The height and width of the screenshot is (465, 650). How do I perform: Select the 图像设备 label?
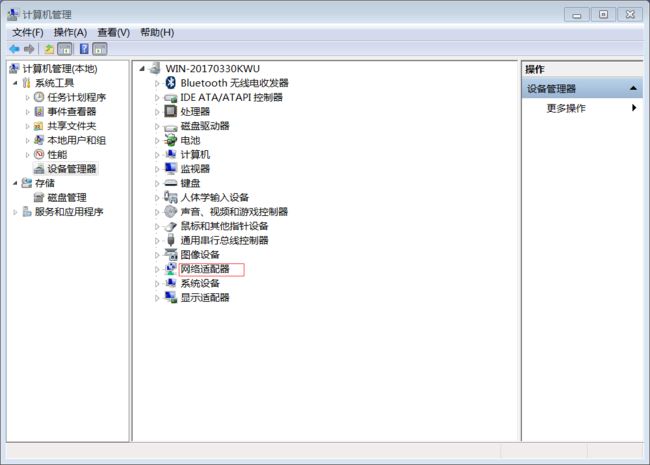coord(200,254)
